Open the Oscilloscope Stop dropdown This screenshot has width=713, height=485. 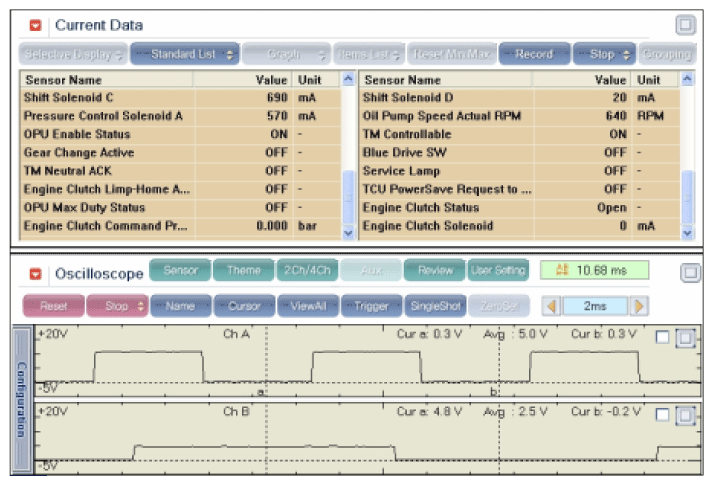pos(117,306)
